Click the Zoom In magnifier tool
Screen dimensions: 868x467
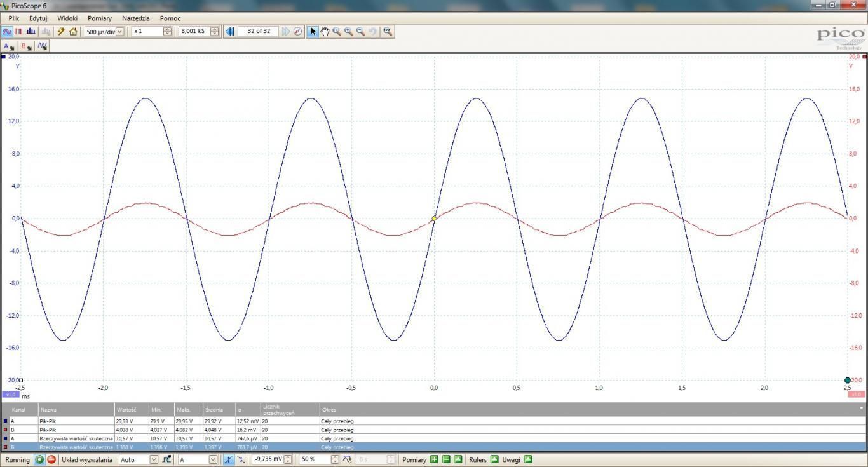pos(349,31)
